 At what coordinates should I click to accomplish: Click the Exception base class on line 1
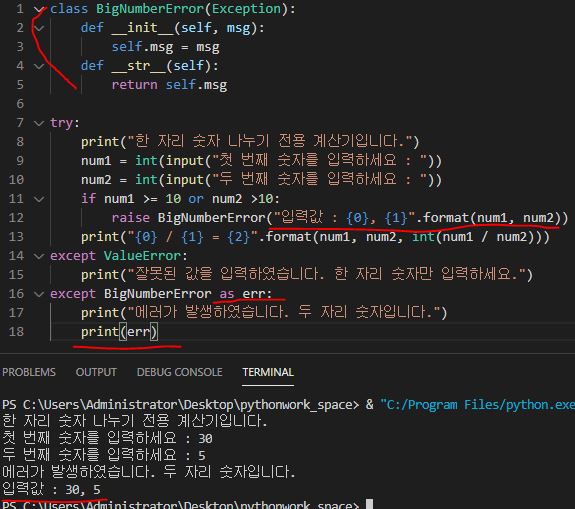click(246, 9)
